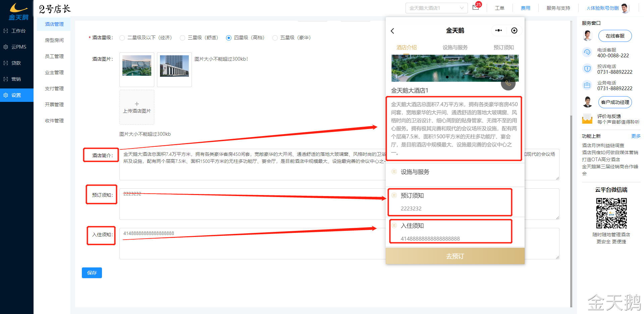Click the 电话客服 headset icon

pos(587,52)
